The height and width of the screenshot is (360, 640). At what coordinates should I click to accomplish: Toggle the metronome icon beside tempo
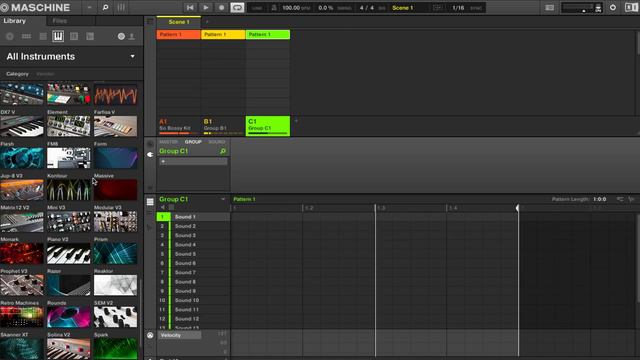point(274,8)
